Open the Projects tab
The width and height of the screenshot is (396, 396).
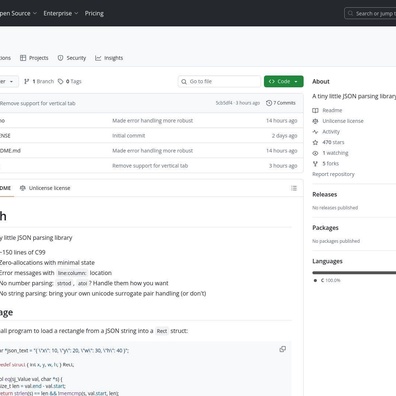click(34, 58)
